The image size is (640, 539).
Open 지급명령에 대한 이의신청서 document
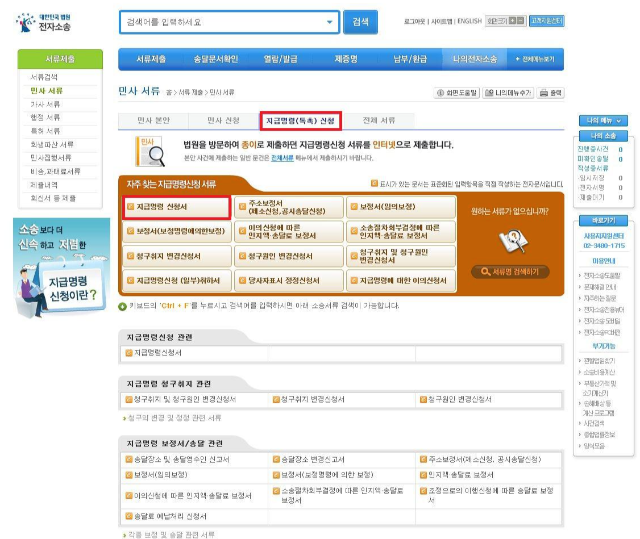(x=401, y=280)
